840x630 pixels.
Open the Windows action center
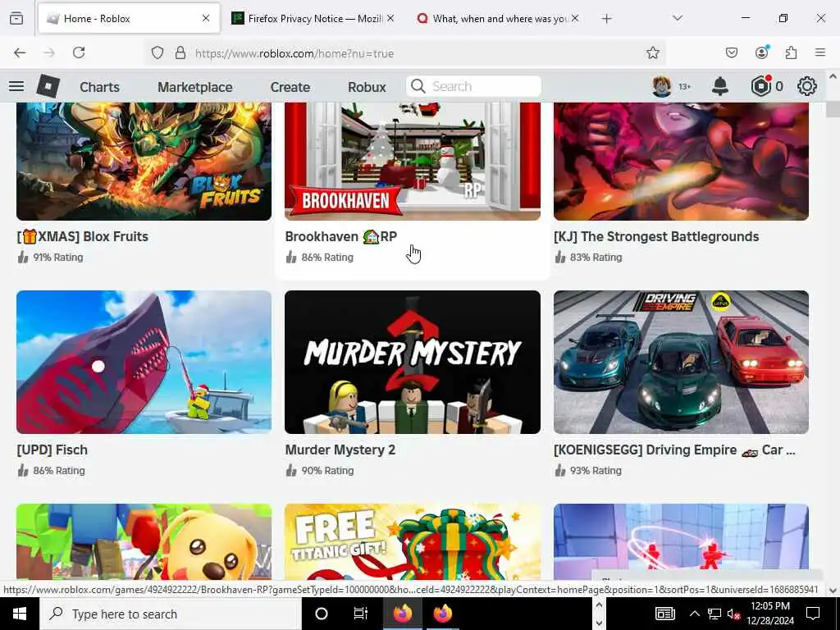tap(813, 614)
